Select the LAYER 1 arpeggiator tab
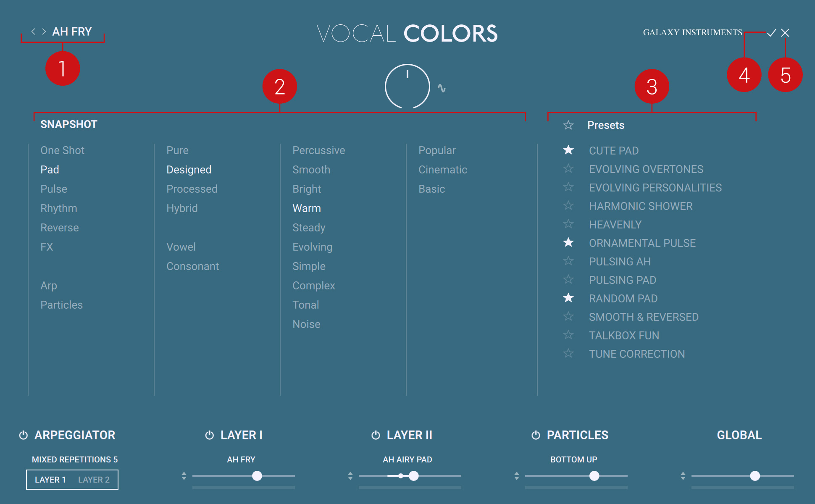This screenshot has height=504, width=815. click(50, 480)
